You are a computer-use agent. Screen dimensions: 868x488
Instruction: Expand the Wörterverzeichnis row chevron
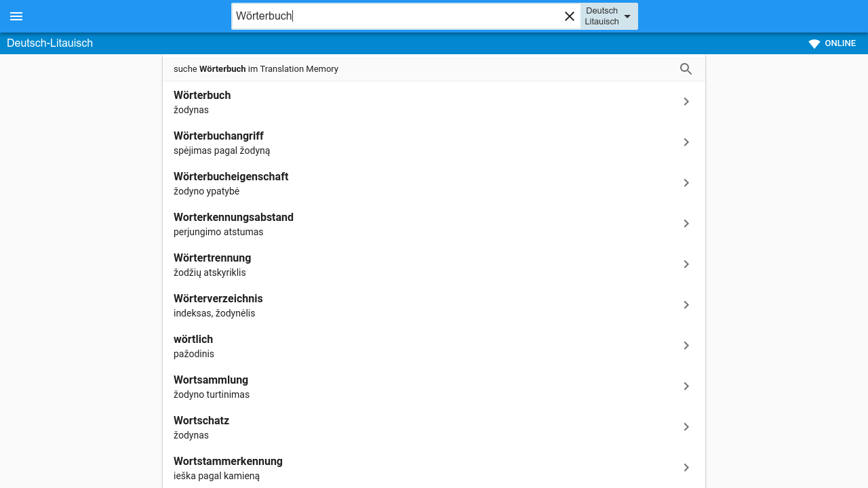click(686, 305)
